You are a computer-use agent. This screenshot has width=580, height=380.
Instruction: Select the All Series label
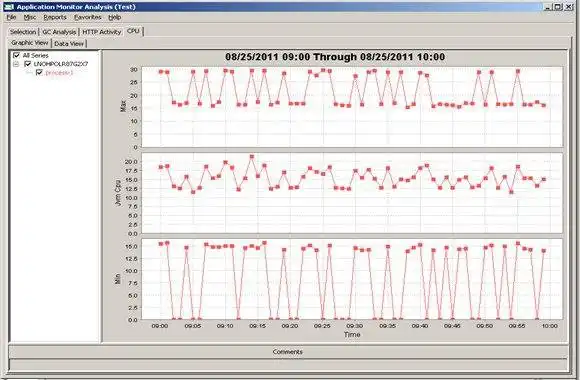[x=36, y=56]
